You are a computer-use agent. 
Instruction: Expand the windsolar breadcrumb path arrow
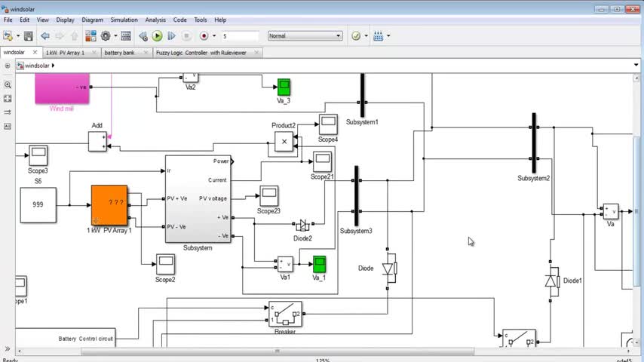[x=53, y=66]
